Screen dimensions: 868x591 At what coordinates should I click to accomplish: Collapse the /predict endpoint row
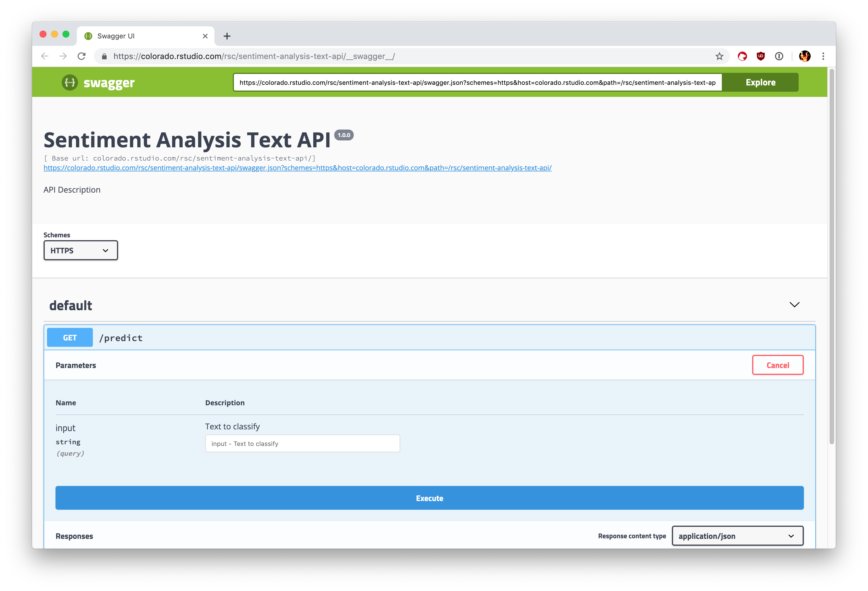point(429,338)
